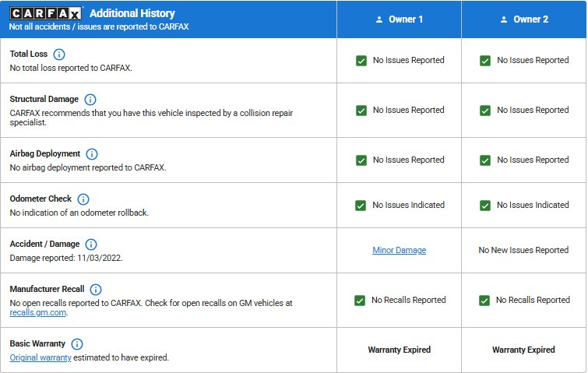Click Owner 2 Structural Damage green checkmark
The width and height of the screenshot is (588, 373).
(x=485, y=111)
